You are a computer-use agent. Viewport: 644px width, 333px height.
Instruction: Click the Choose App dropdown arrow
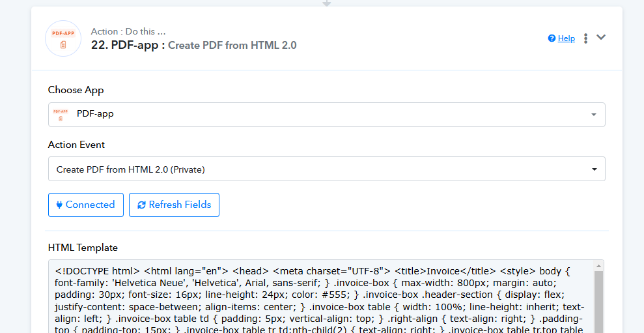coord(593,115)
